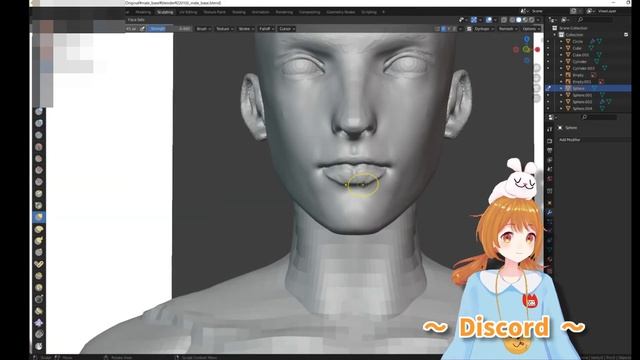Open the Options dropdown
640x360 pixels.
click(x=531, y=29)
